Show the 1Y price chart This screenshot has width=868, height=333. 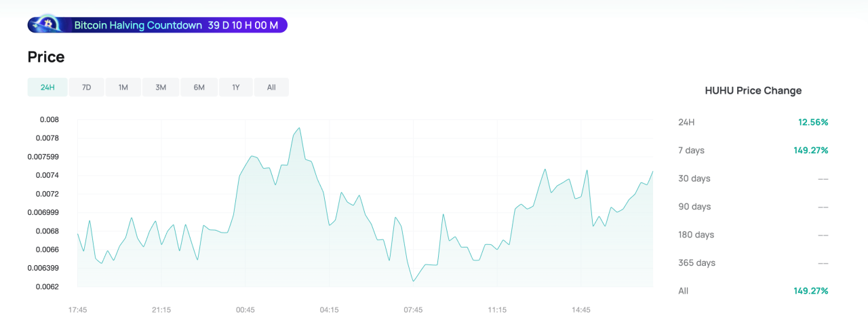tap(236, 87)
